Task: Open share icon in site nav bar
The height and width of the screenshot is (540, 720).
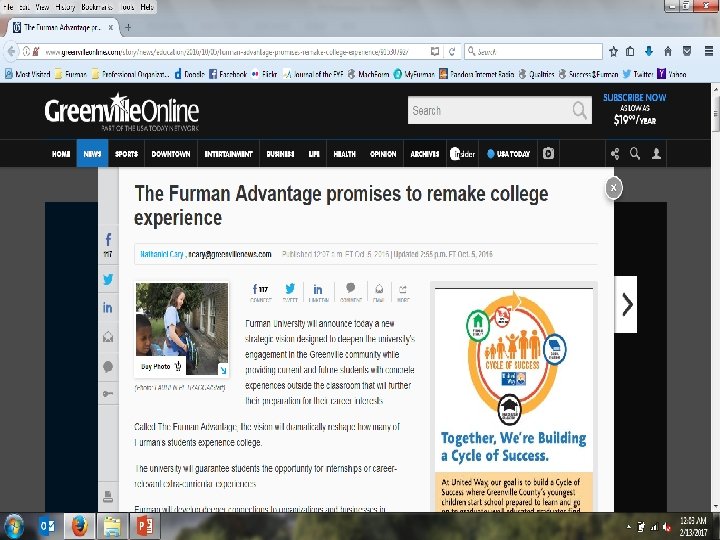Action: coord(615,154)
